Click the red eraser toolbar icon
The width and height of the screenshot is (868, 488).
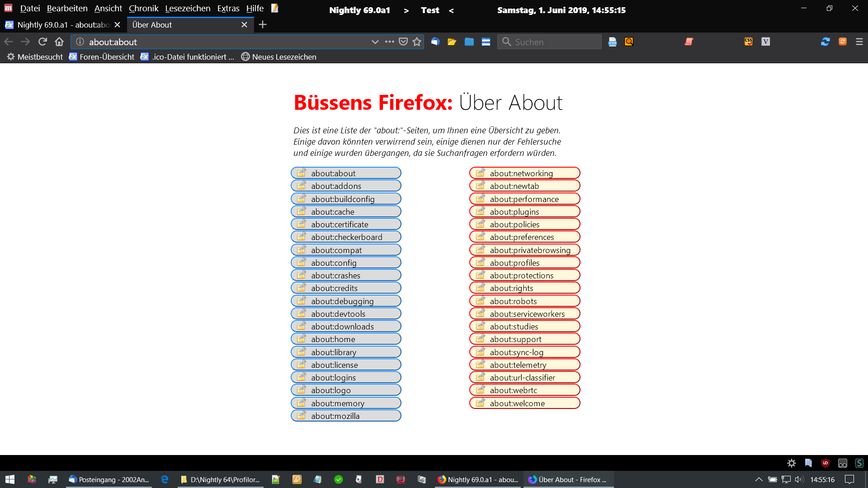click(689, 42)
